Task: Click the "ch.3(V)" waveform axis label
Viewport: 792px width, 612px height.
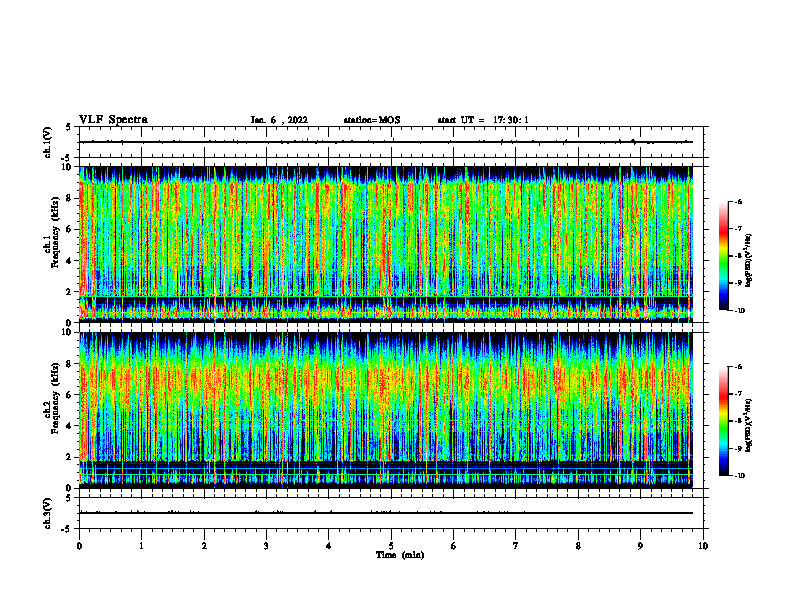Action: tap(47, 513)
